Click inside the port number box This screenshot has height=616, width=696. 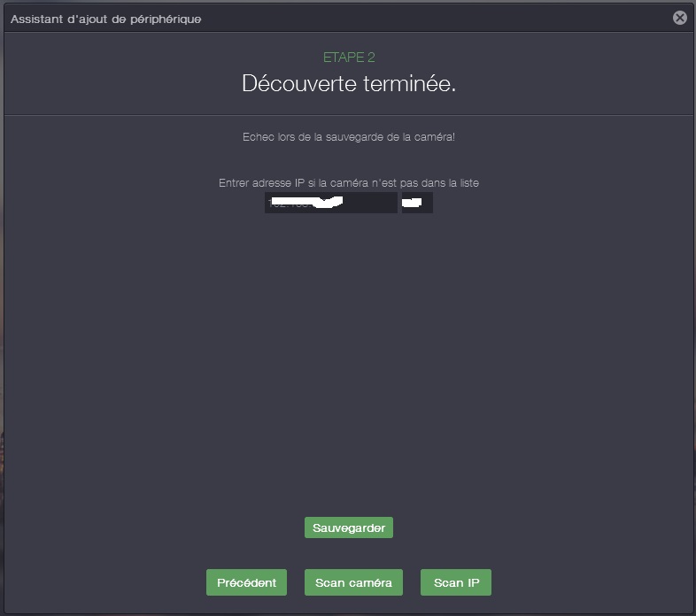417,203
